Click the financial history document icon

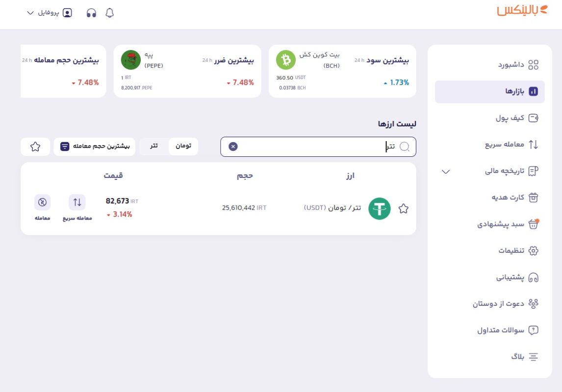coord(534,171)
